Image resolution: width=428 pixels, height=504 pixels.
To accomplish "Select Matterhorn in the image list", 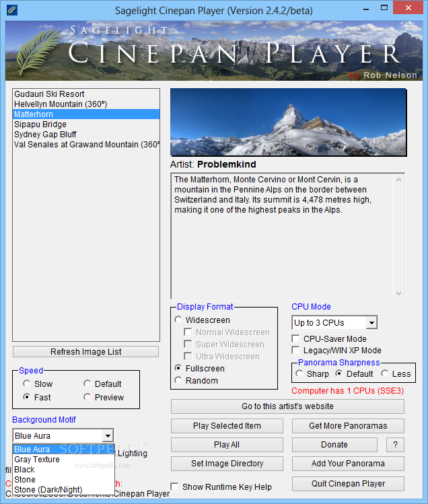I will (x=86, y=114).
